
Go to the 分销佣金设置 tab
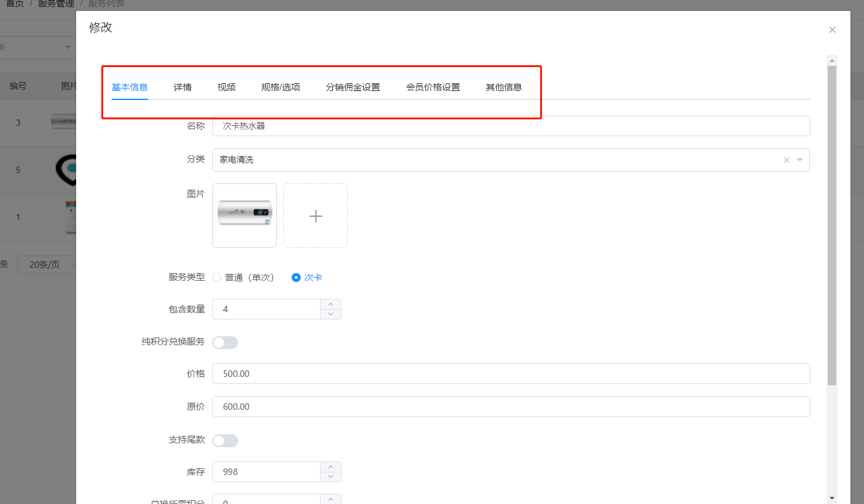click(353, 87)
